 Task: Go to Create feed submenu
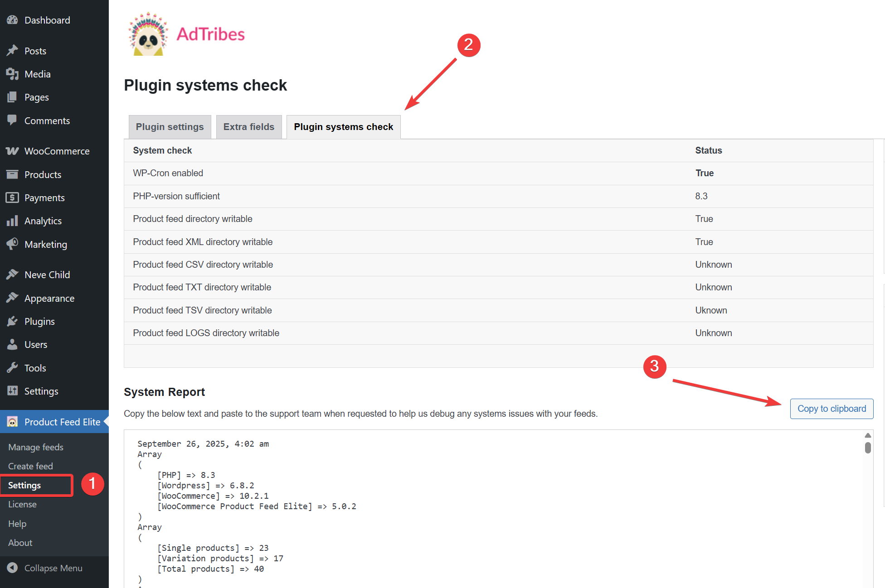(x=30, y=466)
